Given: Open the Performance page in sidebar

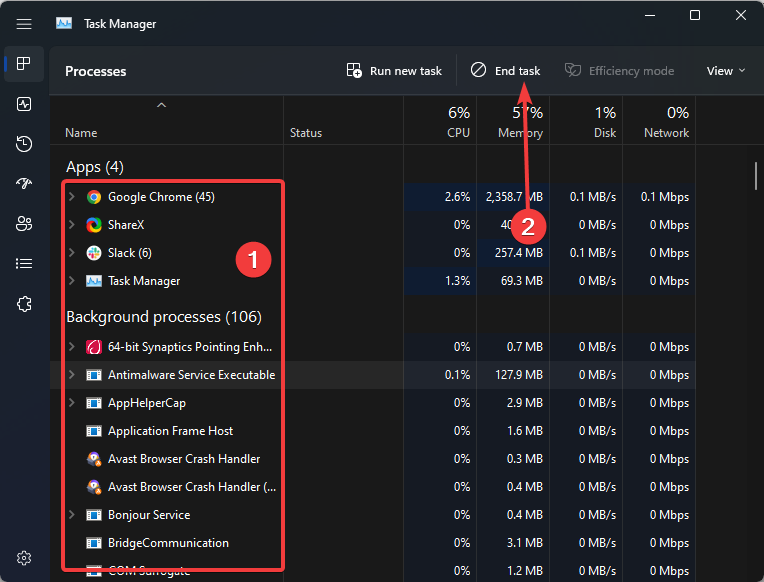Looking at the screenshot, I should point(24,104).
